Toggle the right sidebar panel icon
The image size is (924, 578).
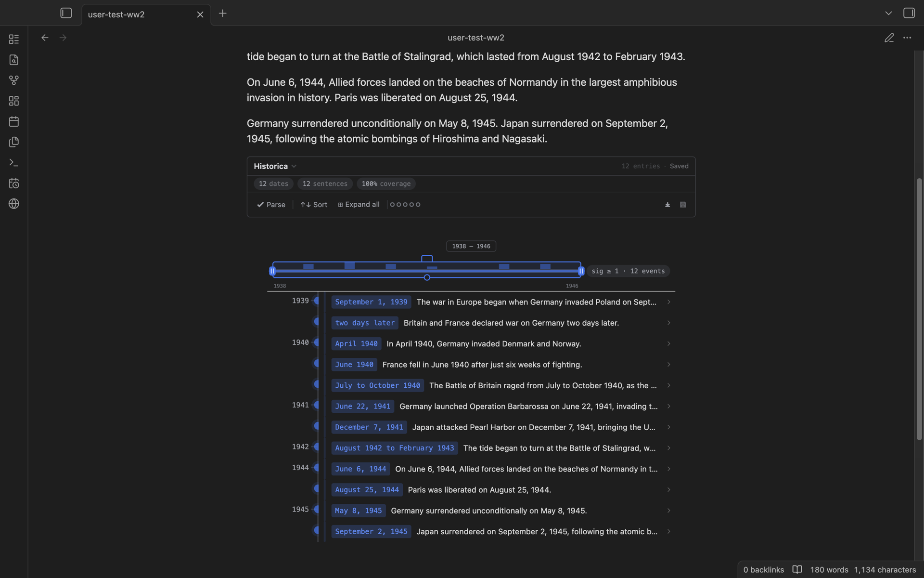point(909,13)
